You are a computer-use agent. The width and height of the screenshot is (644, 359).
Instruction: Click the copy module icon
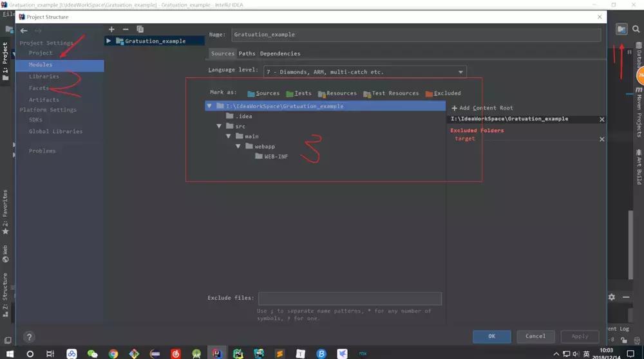coord(140,30)
